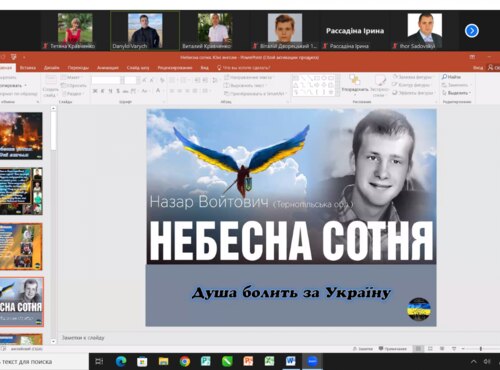Click the Заметки status bar button
Image resolution: width=500 pixels, height=370 pixels.
pos(363,349)
